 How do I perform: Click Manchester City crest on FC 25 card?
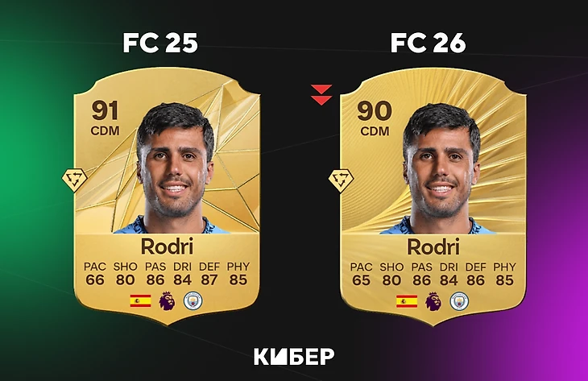pos(193,300)
